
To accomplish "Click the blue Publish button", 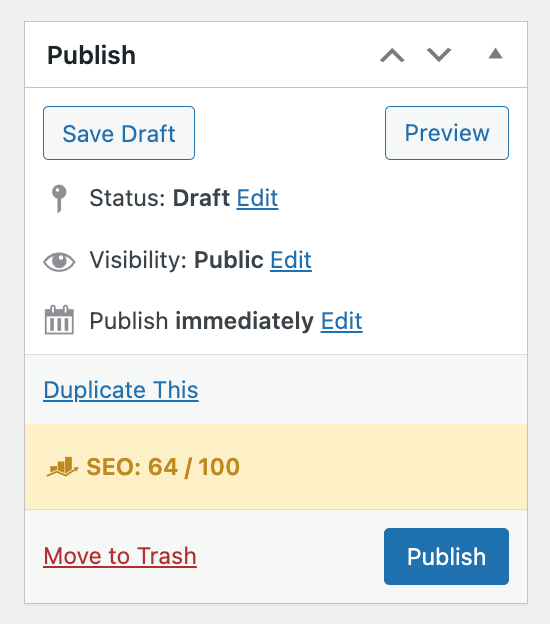I will 447,556.
